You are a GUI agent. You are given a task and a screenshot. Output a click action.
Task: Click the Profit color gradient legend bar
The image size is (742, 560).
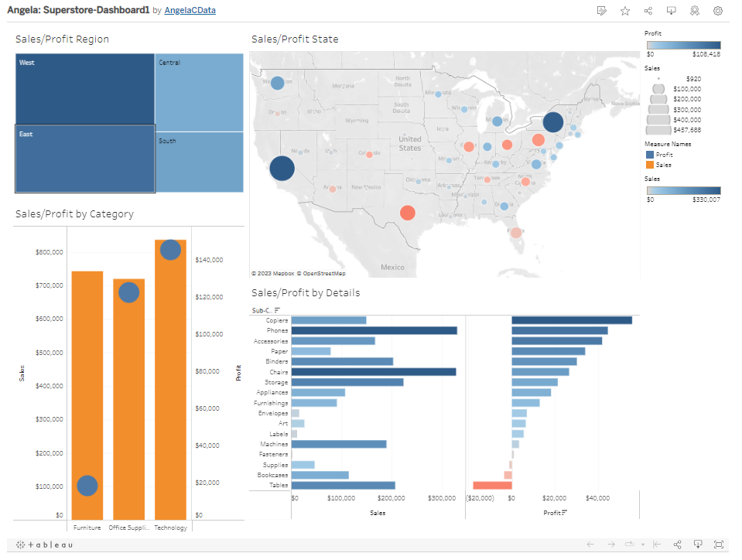coord(684,45)
